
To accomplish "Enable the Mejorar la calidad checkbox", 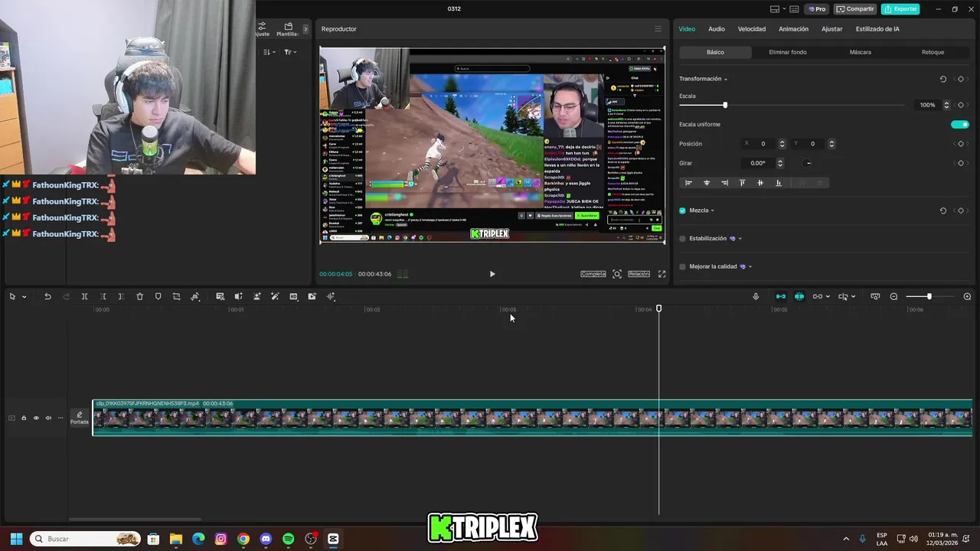I will click(x=682, y=266).
